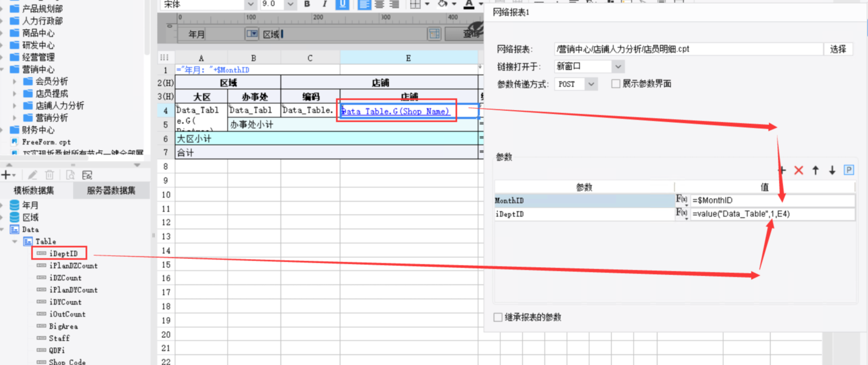Center-align the cell text

pyautogui.click(x=379, y=4)
